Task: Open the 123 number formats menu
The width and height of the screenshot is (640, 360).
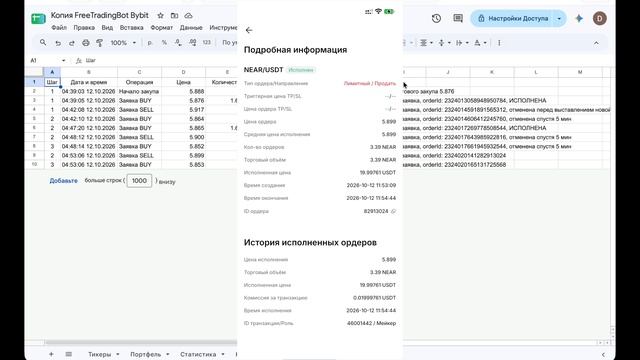Action: point(207,42)
